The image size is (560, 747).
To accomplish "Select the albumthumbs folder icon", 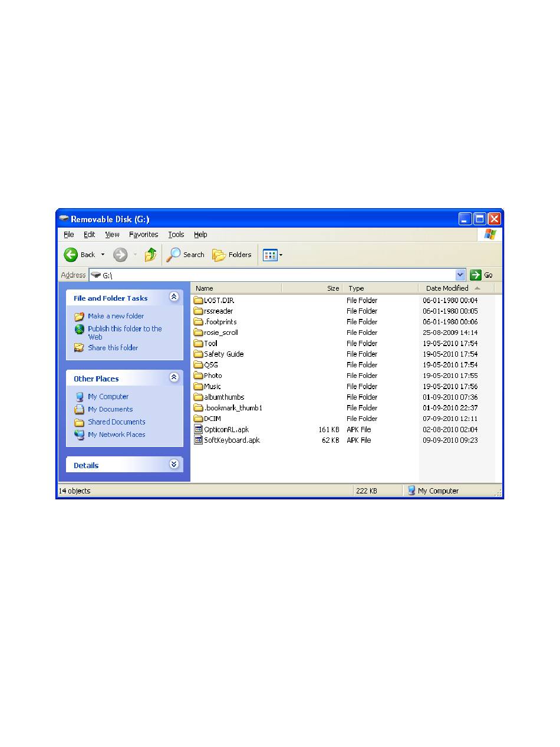I will point(198,397).
